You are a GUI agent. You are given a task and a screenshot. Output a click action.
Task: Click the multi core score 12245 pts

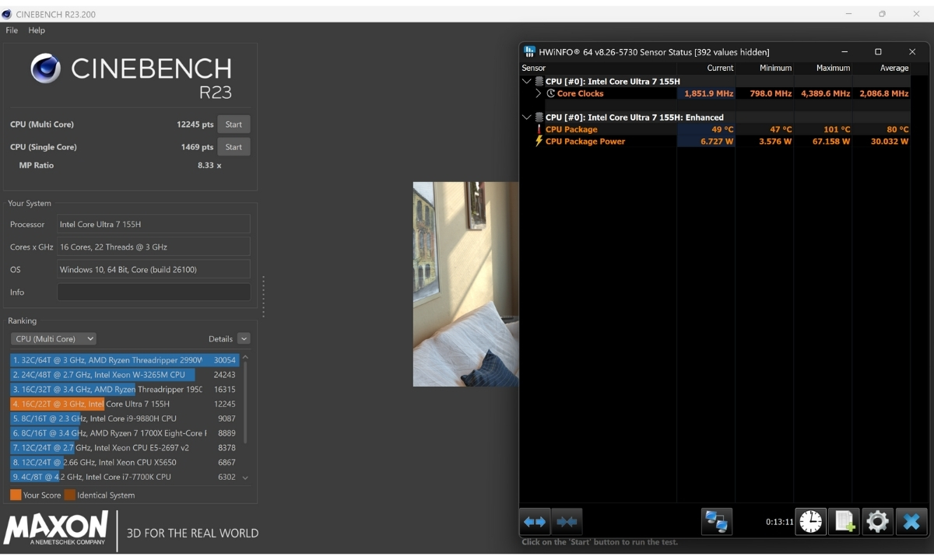(195, 124)
